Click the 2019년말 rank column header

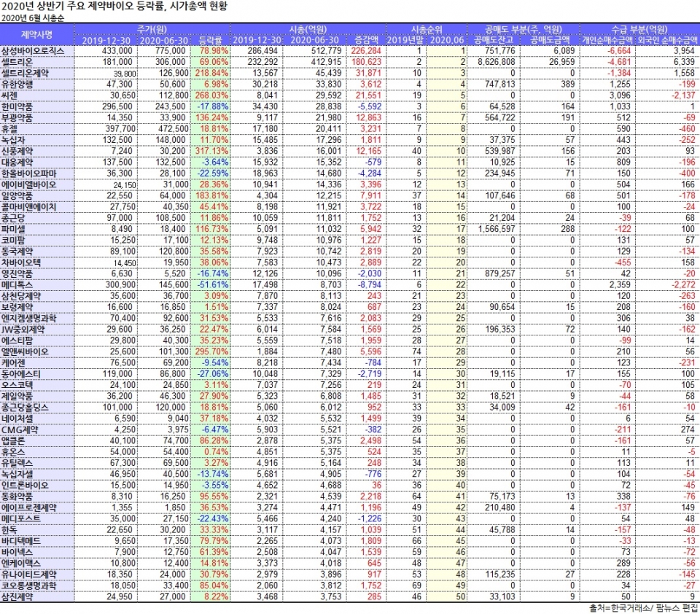(405, 39)
